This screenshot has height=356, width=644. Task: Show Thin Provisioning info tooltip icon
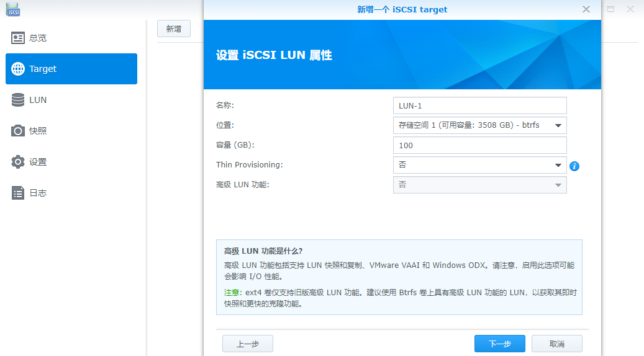coord(574,166)
